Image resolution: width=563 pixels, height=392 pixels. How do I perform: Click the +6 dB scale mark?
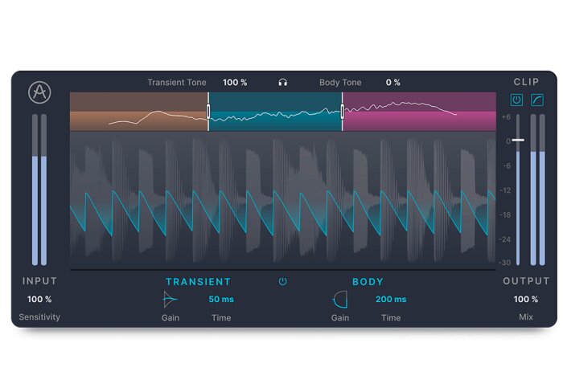[x=506, y=117]
